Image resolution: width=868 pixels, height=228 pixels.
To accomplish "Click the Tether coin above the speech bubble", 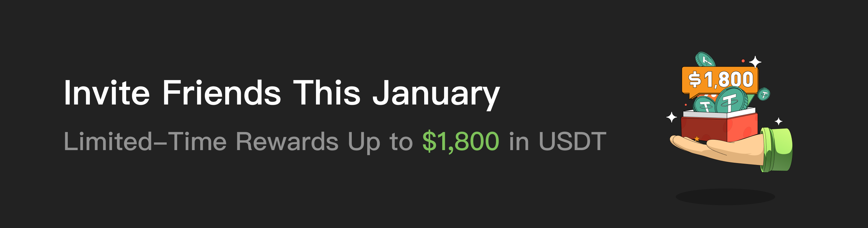I will (705, 60).
